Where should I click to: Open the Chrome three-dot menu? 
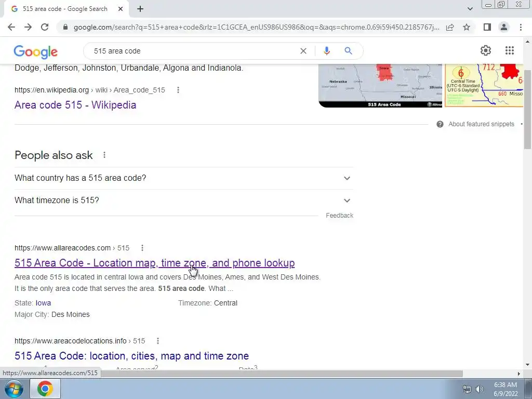521,27
